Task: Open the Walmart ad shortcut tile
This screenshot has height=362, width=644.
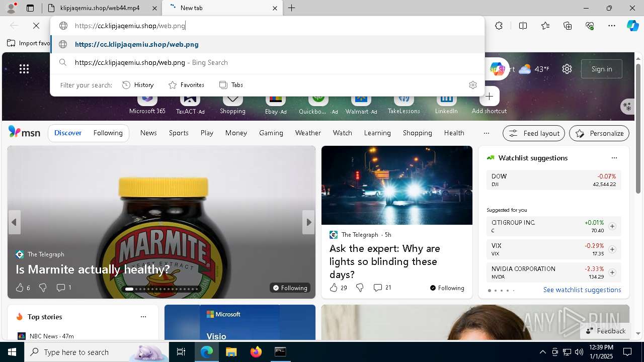Action: pyautogui.click(x=361, y=104)
